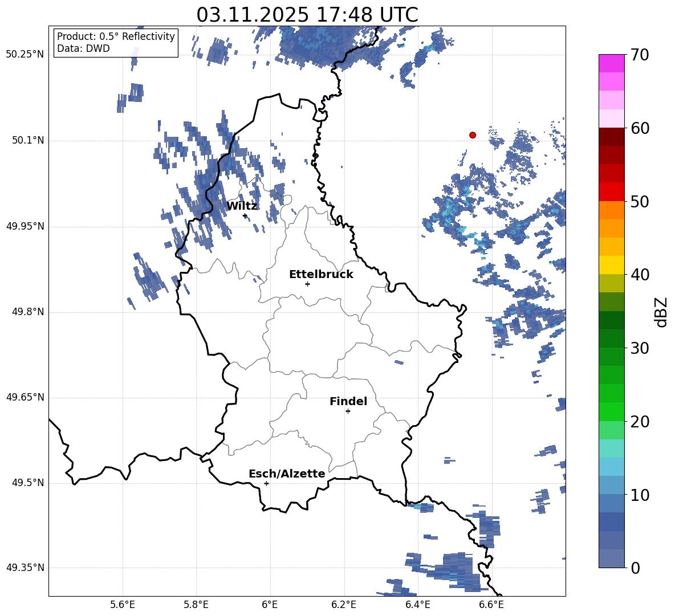Viewport: 675px width, 616px height.
Task: Click the 0 tick label on colorbar
Action: coord(636,568)
